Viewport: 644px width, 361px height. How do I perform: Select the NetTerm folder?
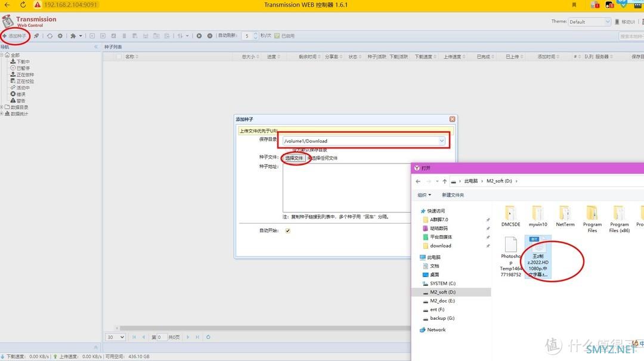click(565, 216)
